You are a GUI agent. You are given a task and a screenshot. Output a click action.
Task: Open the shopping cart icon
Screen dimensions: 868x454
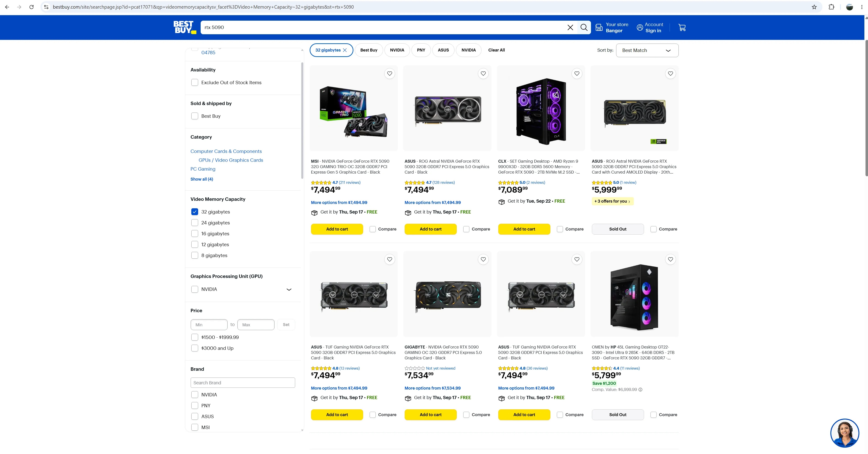682,27
